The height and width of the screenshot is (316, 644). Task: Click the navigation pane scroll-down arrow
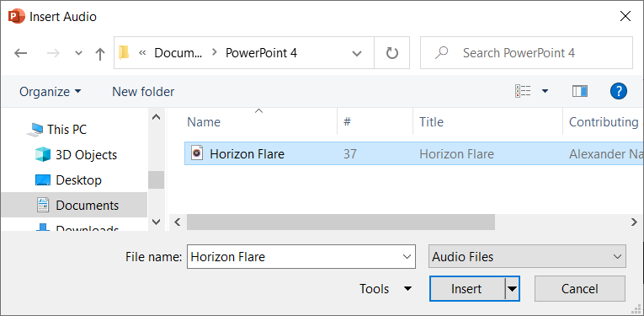point(156,222)
